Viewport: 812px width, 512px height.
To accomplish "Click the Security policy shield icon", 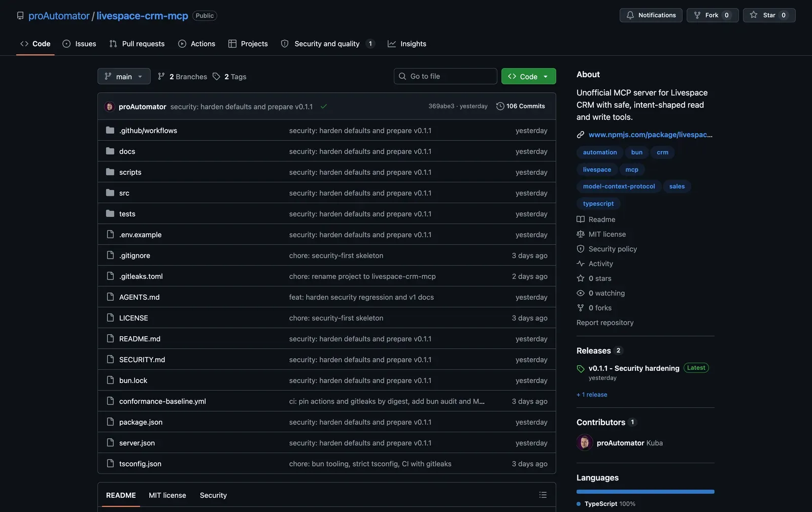I will click(x=581, y=249).
